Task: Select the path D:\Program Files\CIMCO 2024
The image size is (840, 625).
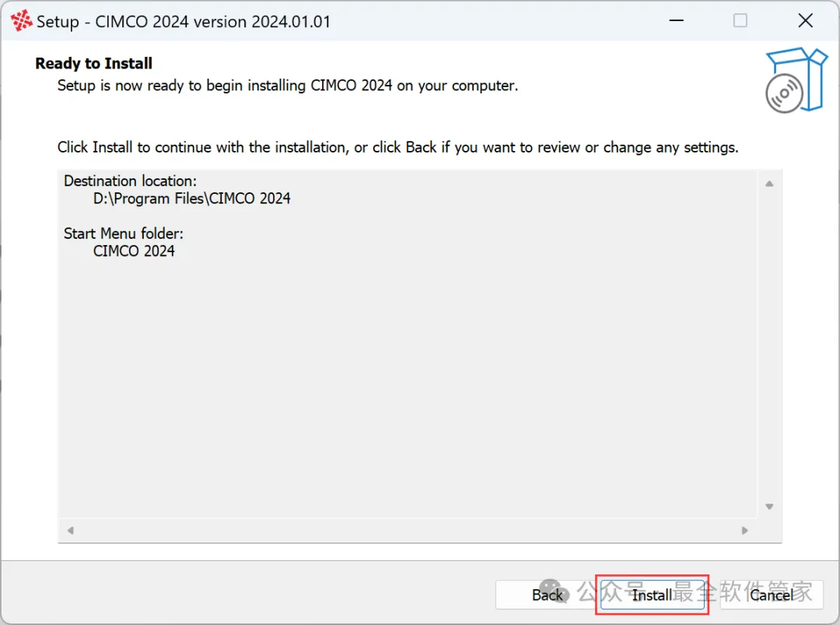Action: tap(192, 199)
